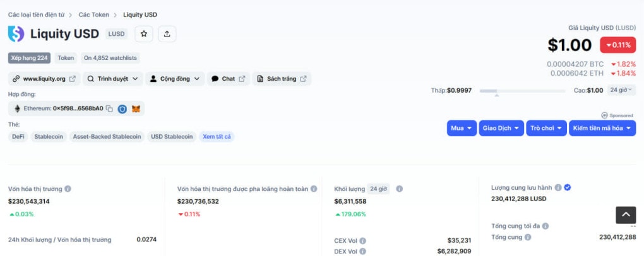Open info icon beside Tổng cung tối đa

point(545,226)
